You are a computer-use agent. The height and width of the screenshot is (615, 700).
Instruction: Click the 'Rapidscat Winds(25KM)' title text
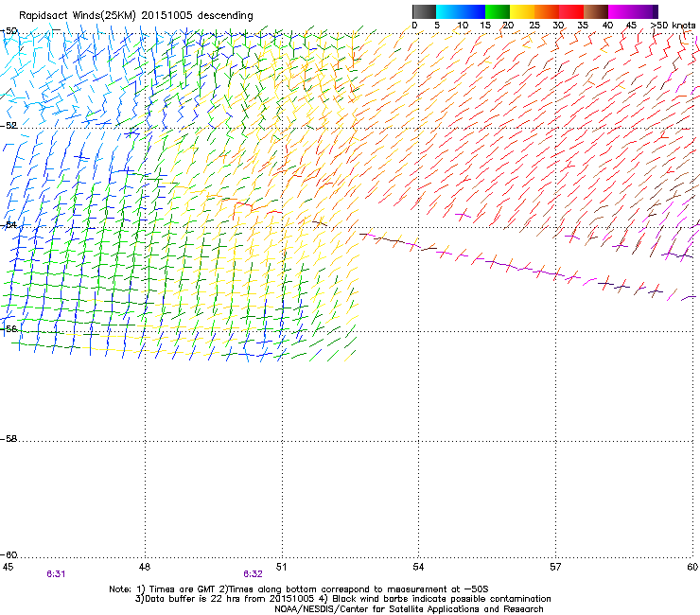click(78, 16)
